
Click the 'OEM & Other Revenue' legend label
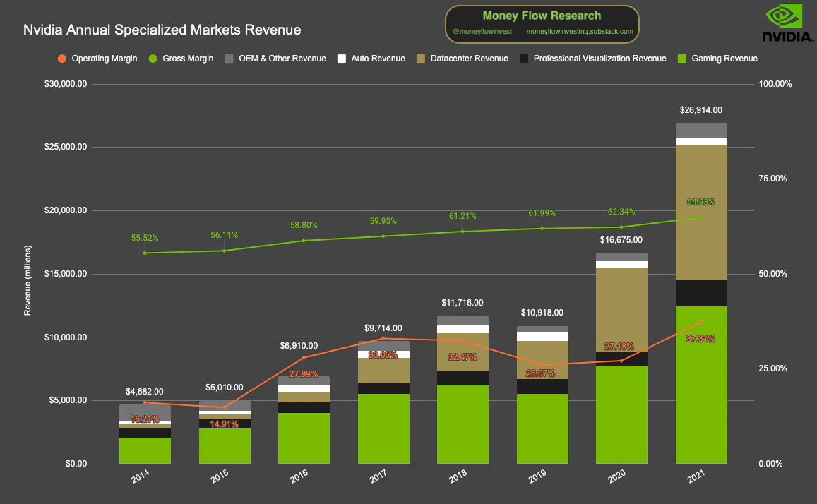(x=282, y=59)
